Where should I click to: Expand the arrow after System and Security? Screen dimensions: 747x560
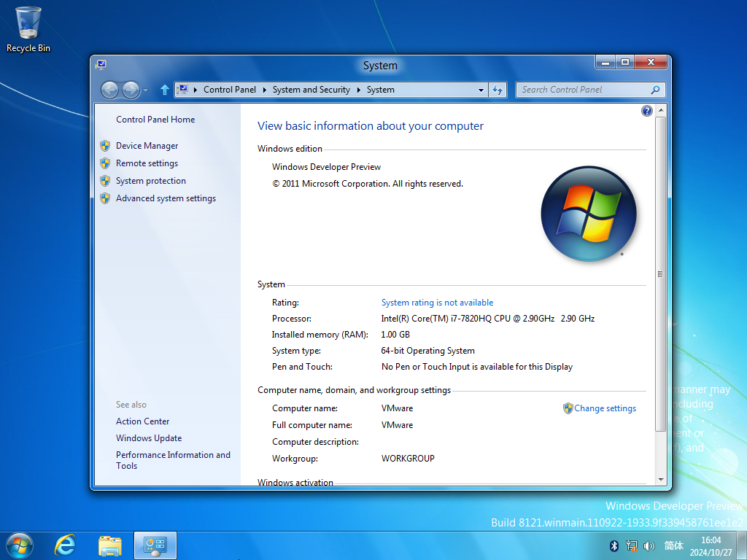point(359,90)
